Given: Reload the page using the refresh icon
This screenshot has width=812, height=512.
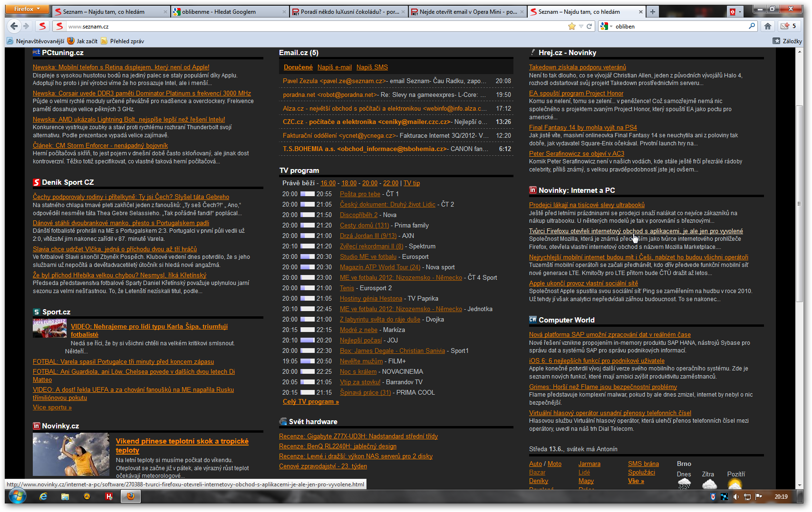Looking at the screenshot, I should pyautogui.click(x=590, y=26).
